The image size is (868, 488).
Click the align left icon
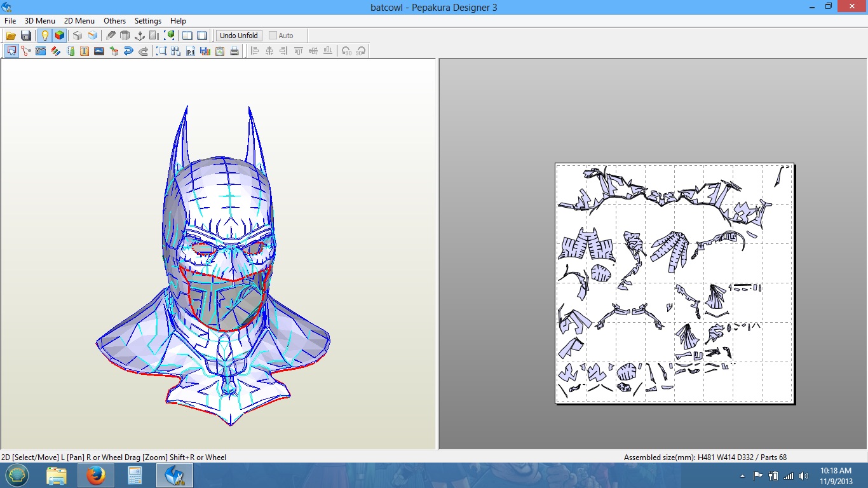tap(255, 51)
